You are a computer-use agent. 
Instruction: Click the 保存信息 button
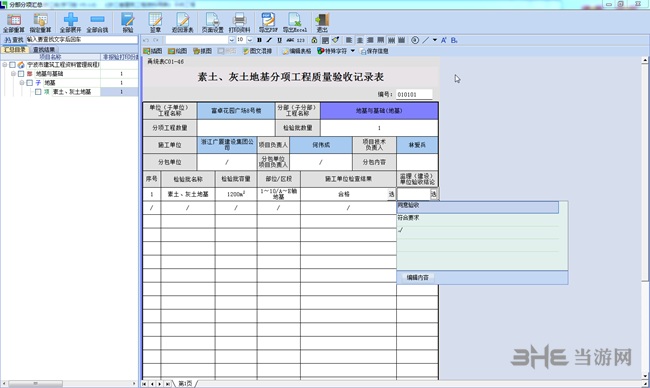click(374, 51)
